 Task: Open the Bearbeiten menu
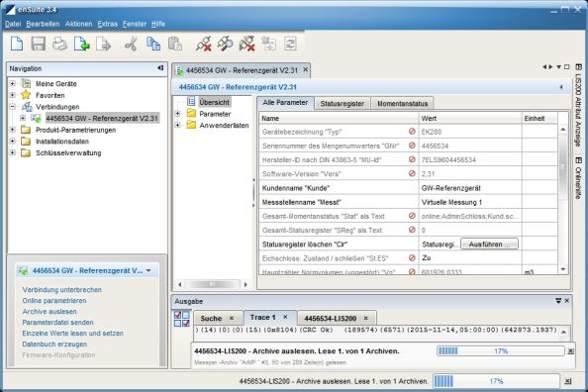pyautogui.click(x=43, y=24)
